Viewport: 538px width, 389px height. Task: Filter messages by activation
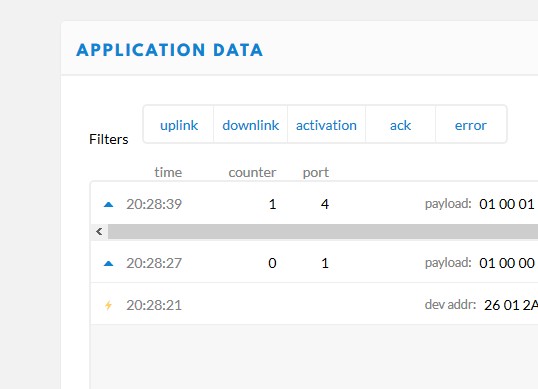point(326,125)
